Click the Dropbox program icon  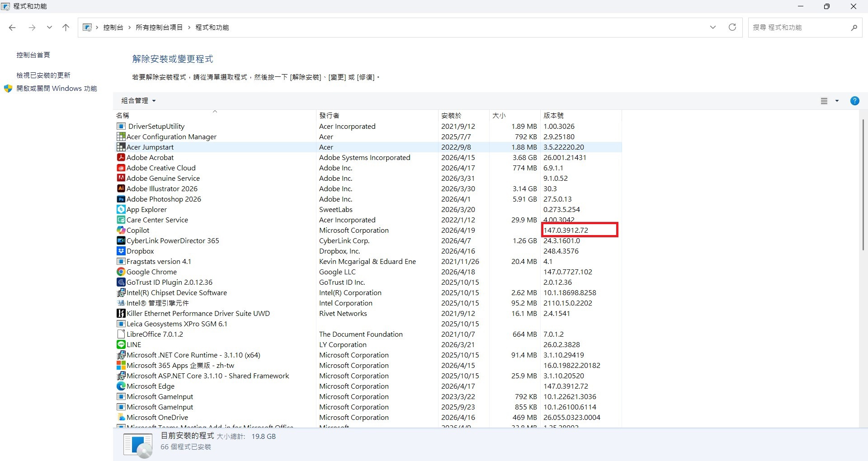click(x=121, y=251)
